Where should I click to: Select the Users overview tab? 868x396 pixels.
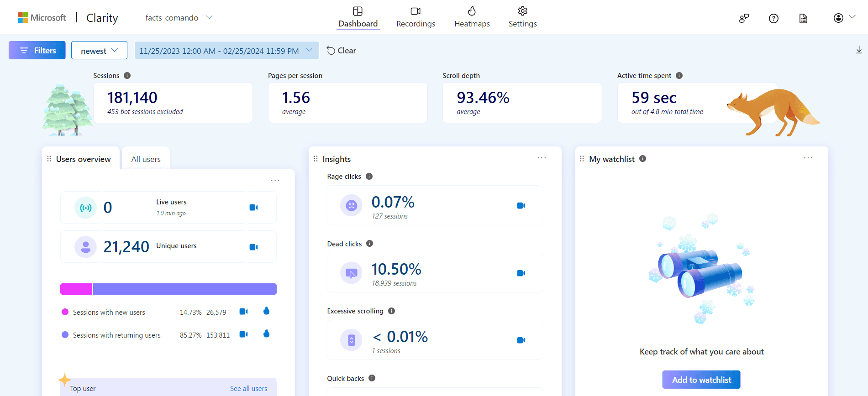[x=83, y=159]
